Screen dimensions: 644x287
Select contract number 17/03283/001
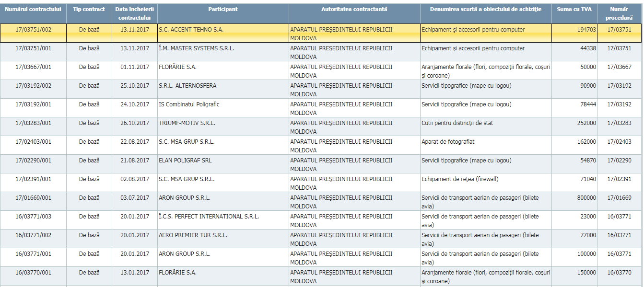(x=33, y=123)
